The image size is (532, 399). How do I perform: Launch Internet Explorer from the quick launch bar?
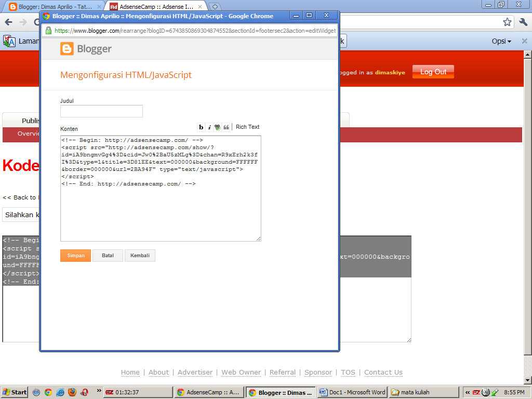coord(60,392)
